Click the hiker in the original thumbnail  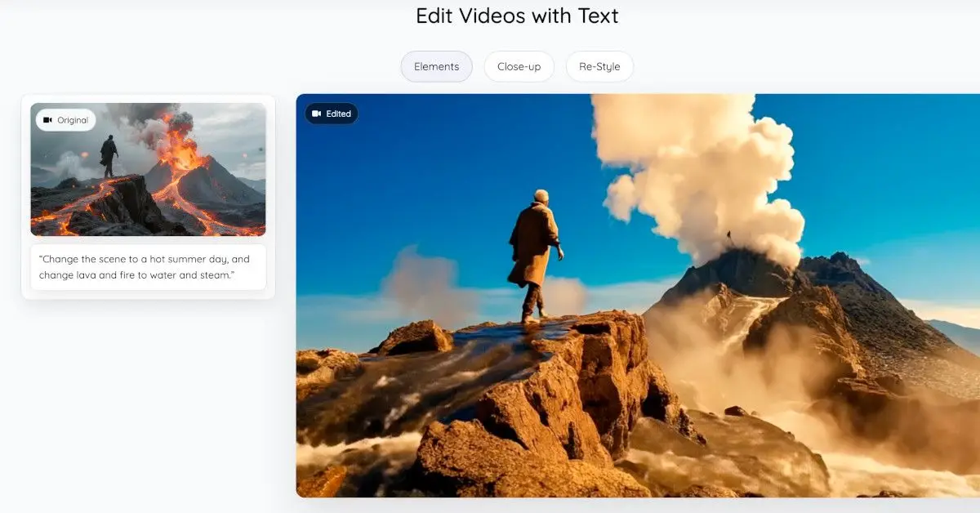[x=108, y=151]
